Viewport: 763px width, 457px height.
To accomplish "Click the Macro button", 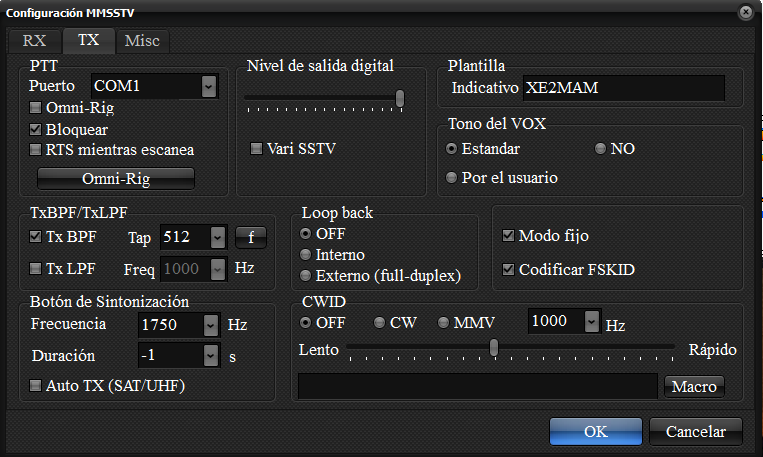I will coord(694,387).
